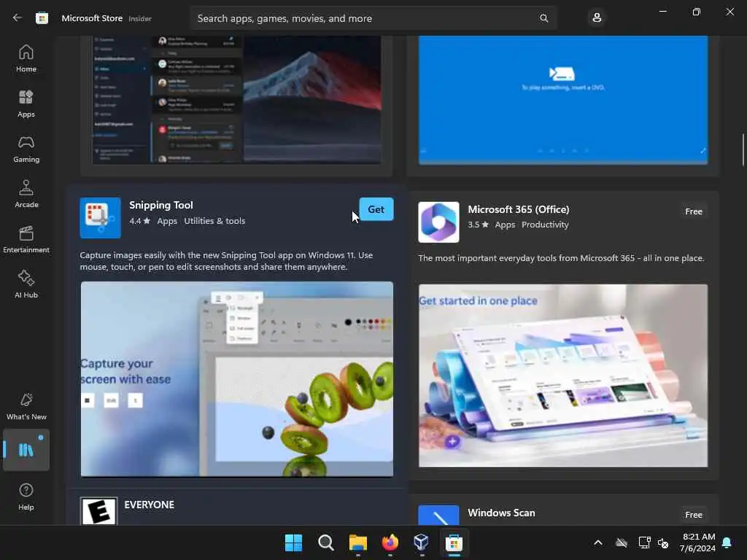
Task: Click the Snipping Tool description text
Action: tap(226, 261)
